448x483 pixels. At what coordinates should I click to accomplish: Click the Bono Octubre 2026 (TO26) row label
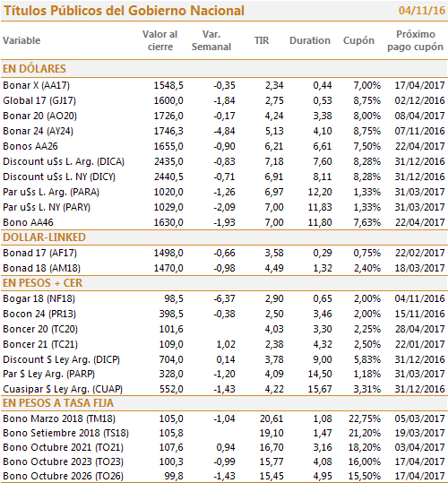pyautogui.click(x=63, y=476)
